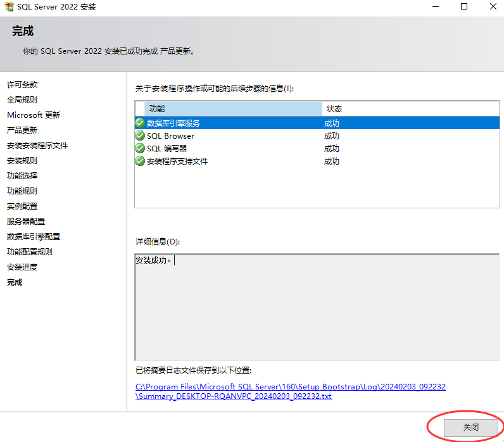Click the green check icon beside SQL Browser
504x442 pixels.
tap(140, 136)
